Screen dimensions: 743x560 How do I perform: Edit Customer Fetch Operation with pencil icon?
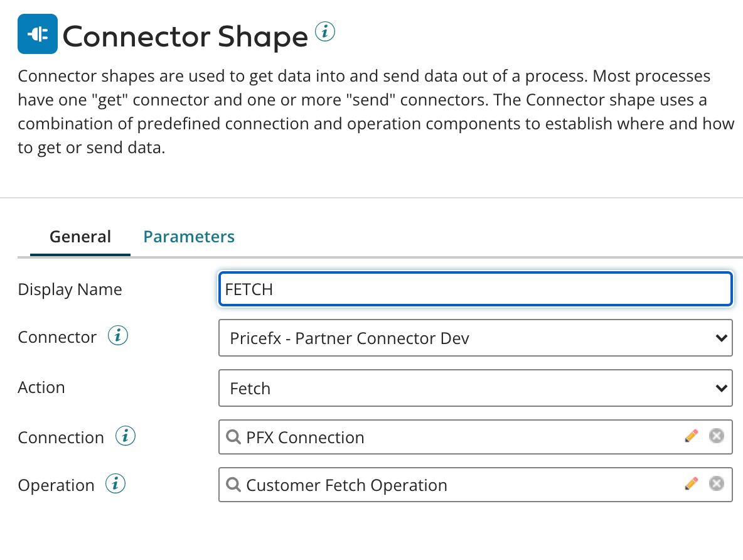pyautogui.click(x=691, y=483)
